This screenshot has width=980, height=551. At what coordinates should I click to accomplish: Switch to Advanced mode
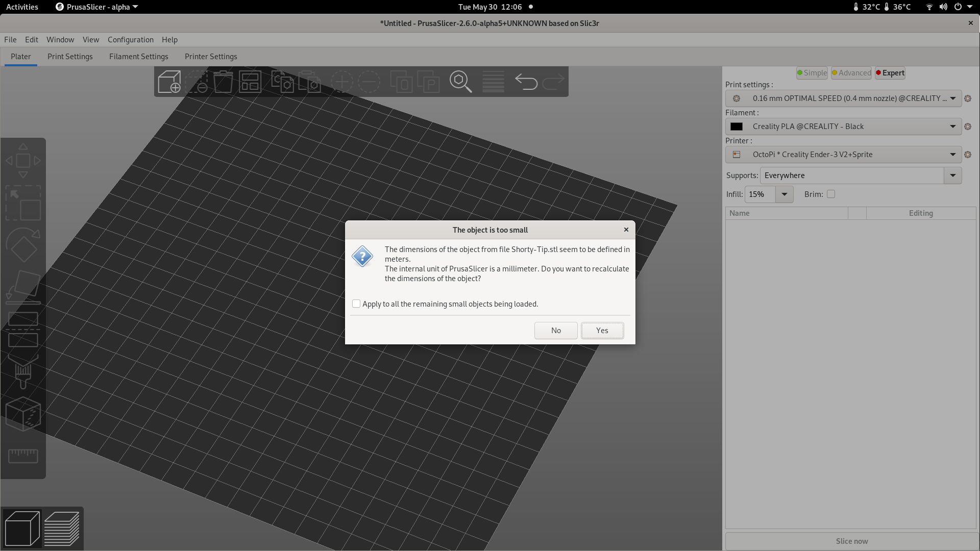[x=851, y=73]
